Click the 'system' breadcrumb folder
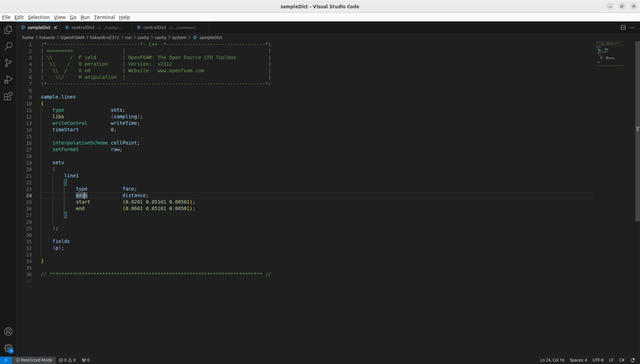 click(179, 37)
